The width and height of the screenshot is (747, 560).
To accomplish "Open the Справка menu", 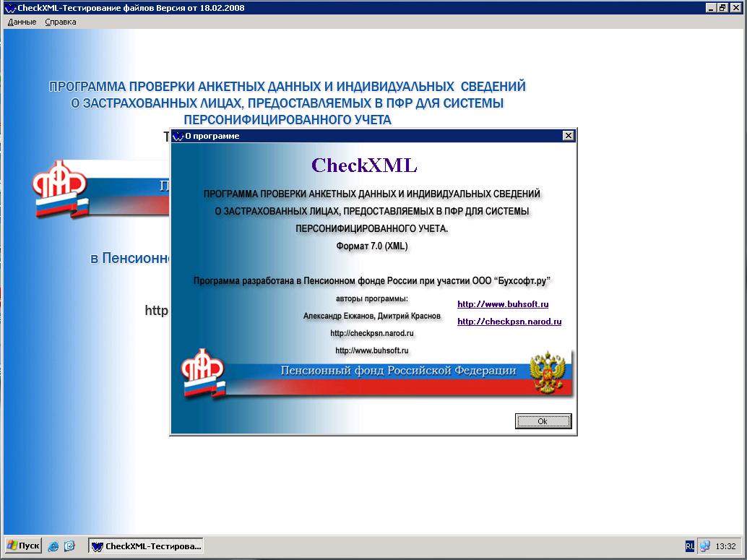I will click(60, 22).
